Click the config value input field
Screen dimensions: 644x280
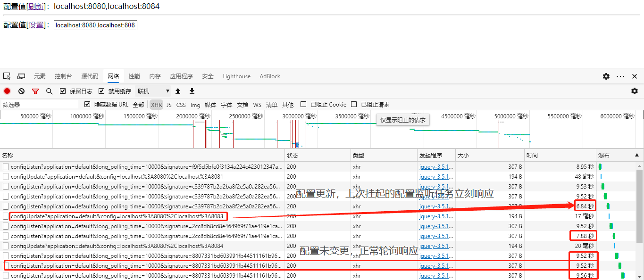[x=95, y=25]
